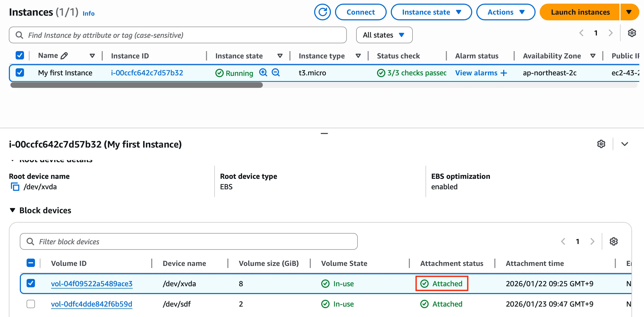Screen dimensions: 644x317
Task: Expand the Instance state dropdown button
Action: coord(431,12)
